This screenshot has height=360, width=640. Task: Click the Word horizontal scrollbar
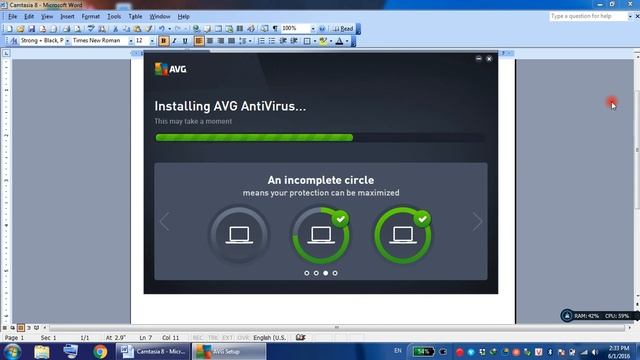(337, 327)
